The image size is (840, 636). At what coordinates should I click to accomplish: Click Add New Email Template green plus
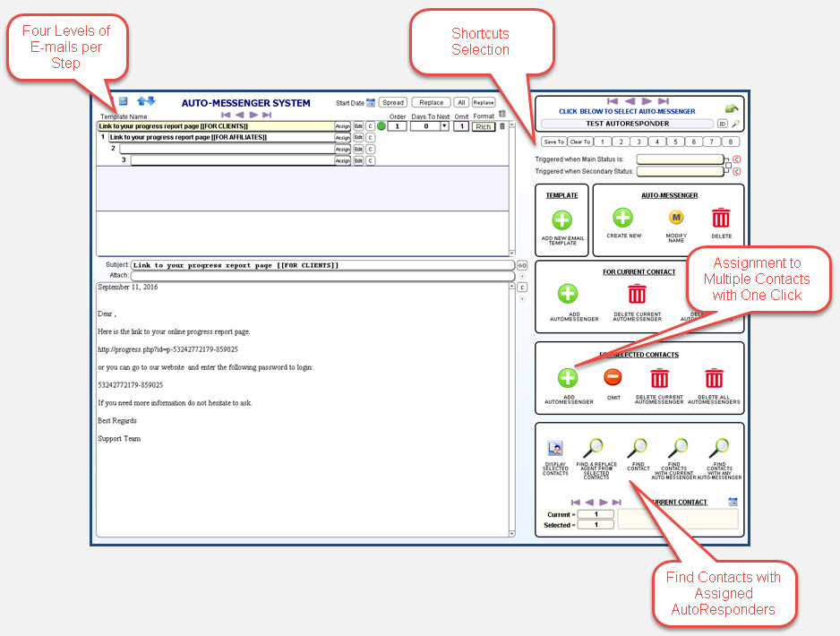tap(561, 219)
